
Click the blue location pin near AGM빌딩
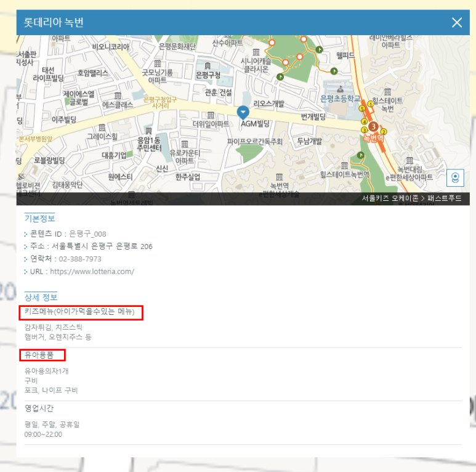[243, 113]
